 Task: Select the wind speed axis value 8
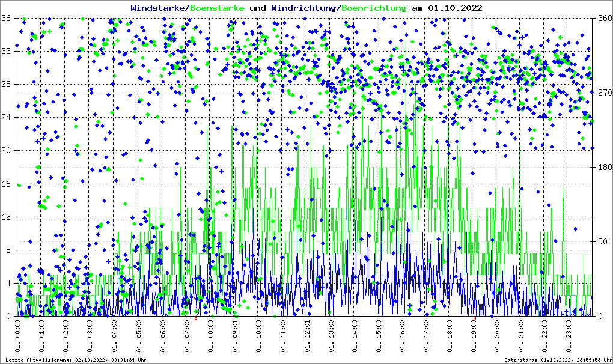pyautogui.click(x=8, y=250)
